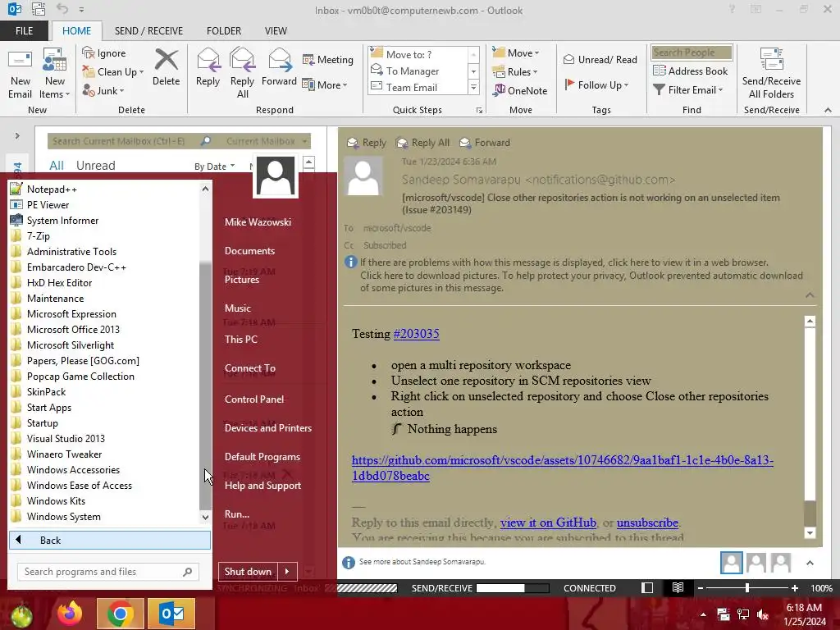Open the Junk dropdown
Screen dimensions: 840x630
[x=121, y=91]
